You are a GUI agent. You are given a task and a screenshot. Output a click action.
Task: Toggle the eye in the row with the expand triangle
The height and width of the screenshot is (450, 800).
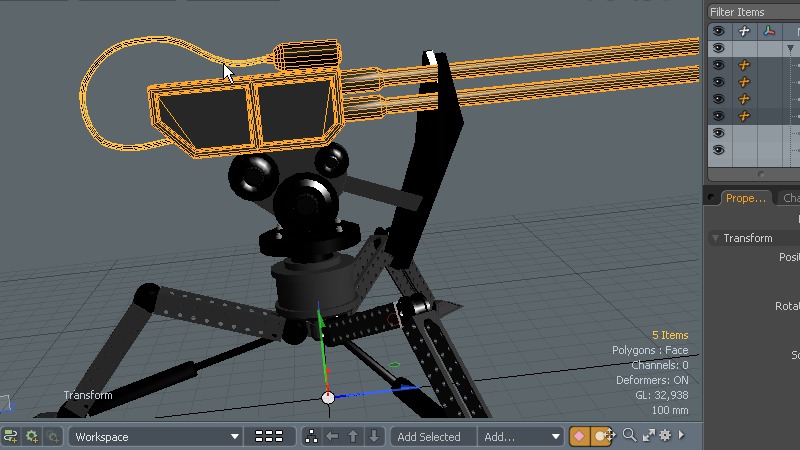point(718,48)
